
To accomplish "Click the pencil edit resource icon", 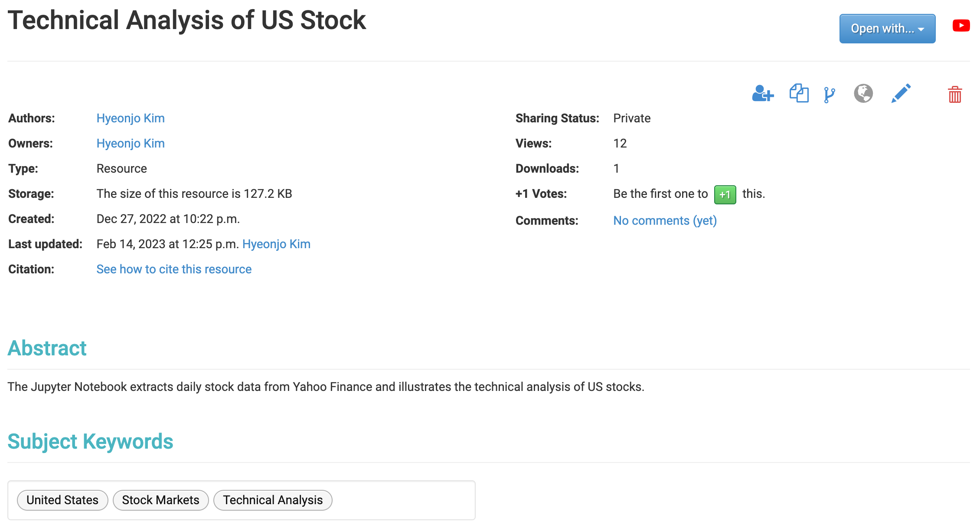I will tap(901, 93).
